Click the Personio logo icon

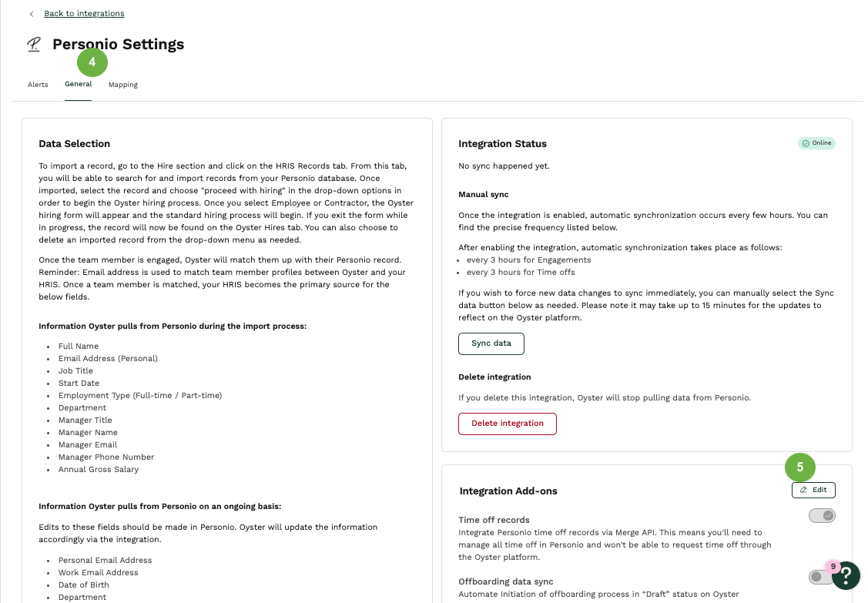[x=34, y=45]
